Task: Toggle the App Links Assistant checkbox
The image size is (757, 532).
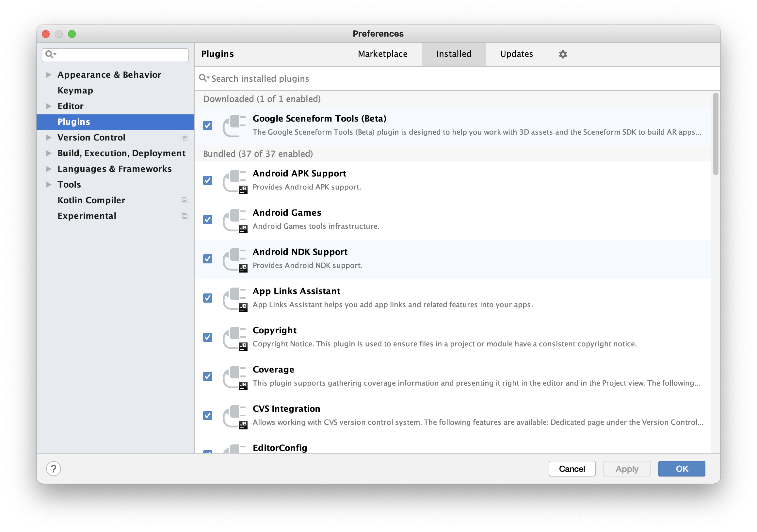Action: point(208,298)
